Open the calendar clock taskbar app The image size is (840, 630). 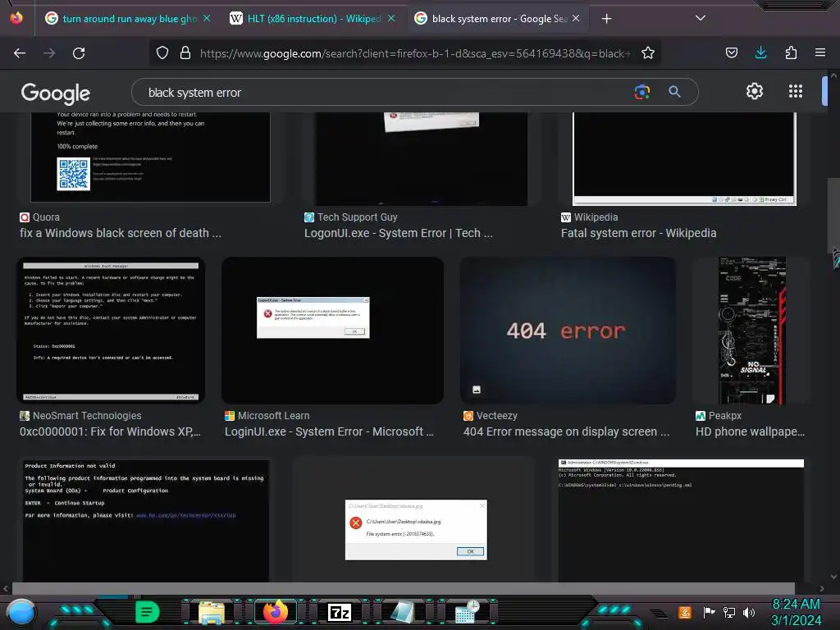tap(467, 612)
